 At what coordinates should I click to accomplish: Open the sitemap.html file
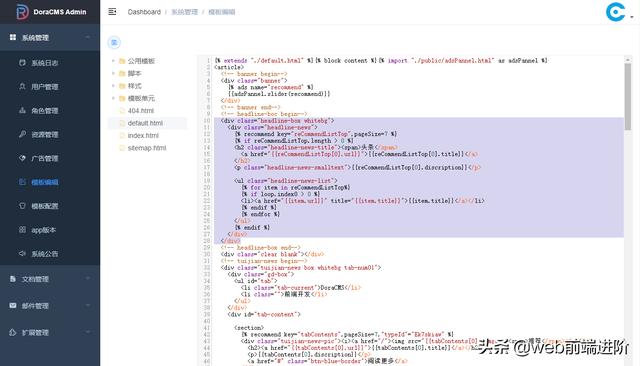(x=147, y=148)
